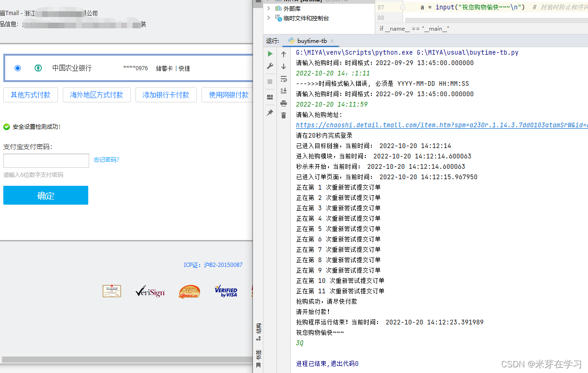
Task: Toggle soft-wrap in Run console
Action: coord(284,79)
